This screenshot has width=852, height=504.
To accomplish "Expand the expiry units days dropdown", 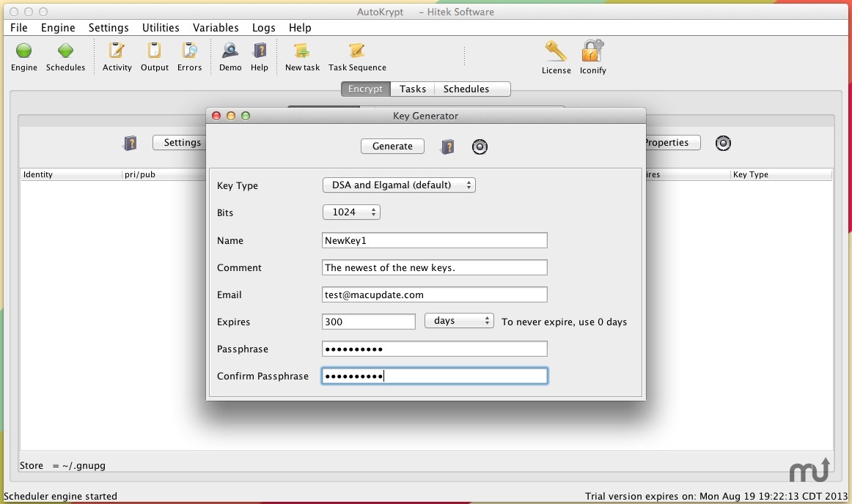I will click(459, 321).
